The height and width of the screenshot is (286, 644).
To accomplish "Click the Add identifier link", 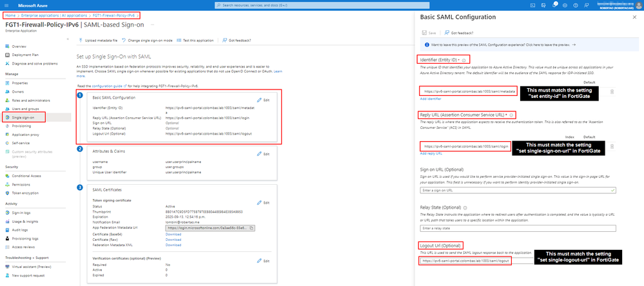I will click(431, 99).
